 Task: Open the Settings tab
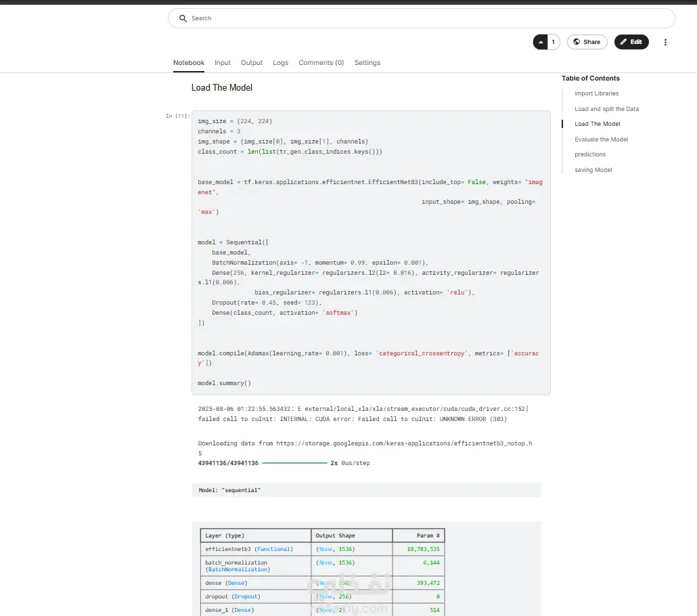click(367, 63)
